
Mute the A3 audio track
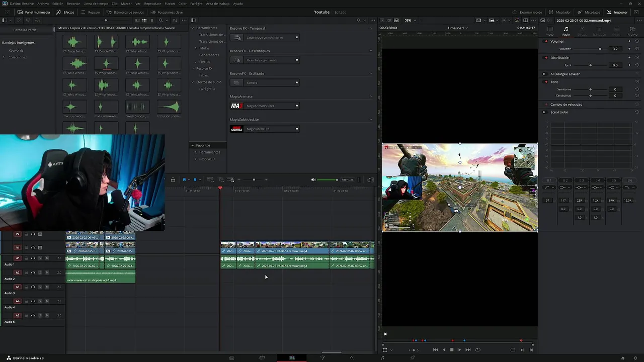coord(47,287)
